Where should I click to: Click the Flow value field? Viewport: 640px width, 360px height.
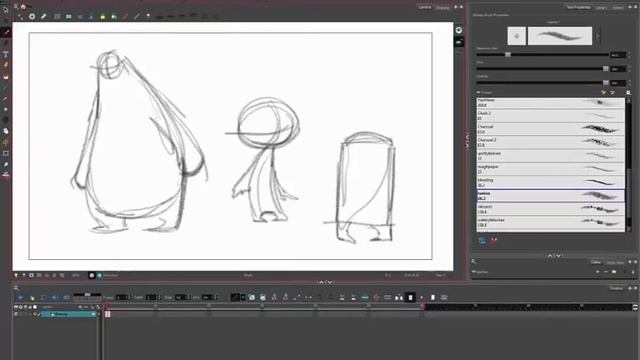(618, 69)
